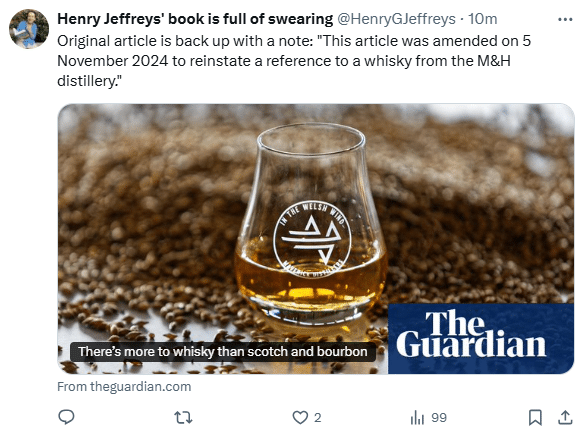Image resolution: width=582 pixels, height=432 pixels.
Task: Click the view count showing 99
Action: 439,418
